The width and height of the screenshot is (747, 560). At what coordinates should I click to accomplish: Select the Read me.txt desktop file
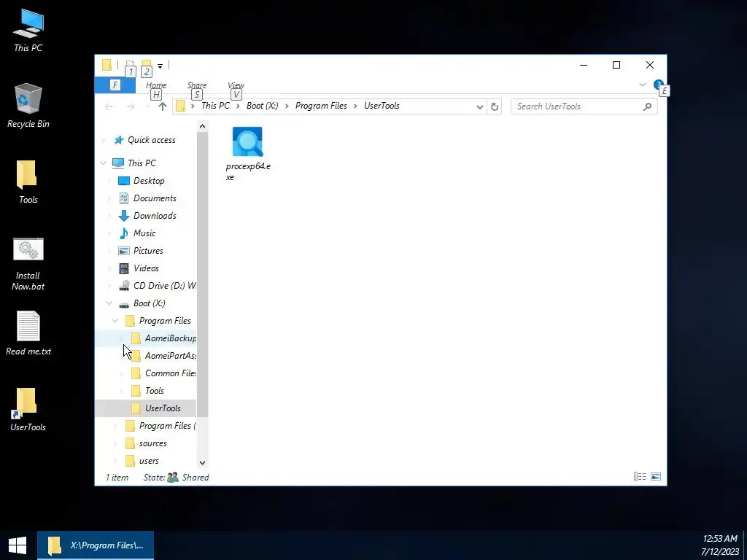point(28,333)
